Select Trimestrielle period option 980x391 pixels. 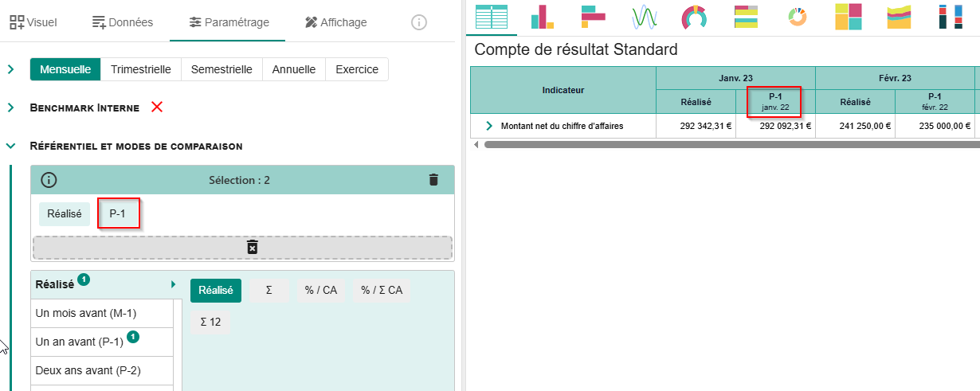coord(141,69)
